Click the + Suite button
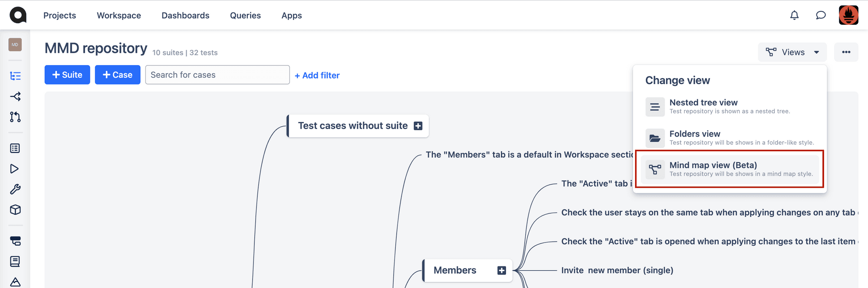 (67, 75)
